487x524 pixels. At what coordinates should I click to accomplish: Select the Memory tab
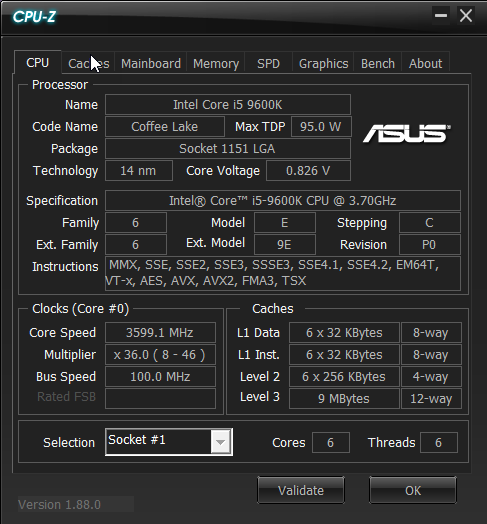coord(216,63)
